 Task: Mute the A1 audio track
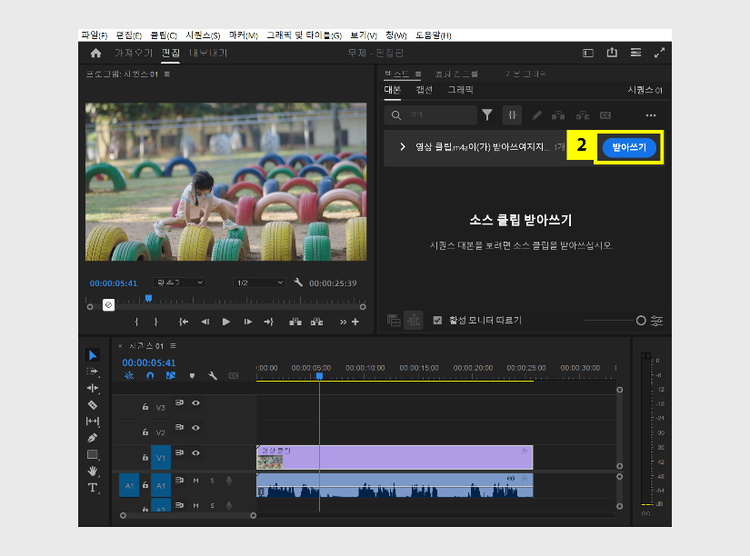point(196,481)
